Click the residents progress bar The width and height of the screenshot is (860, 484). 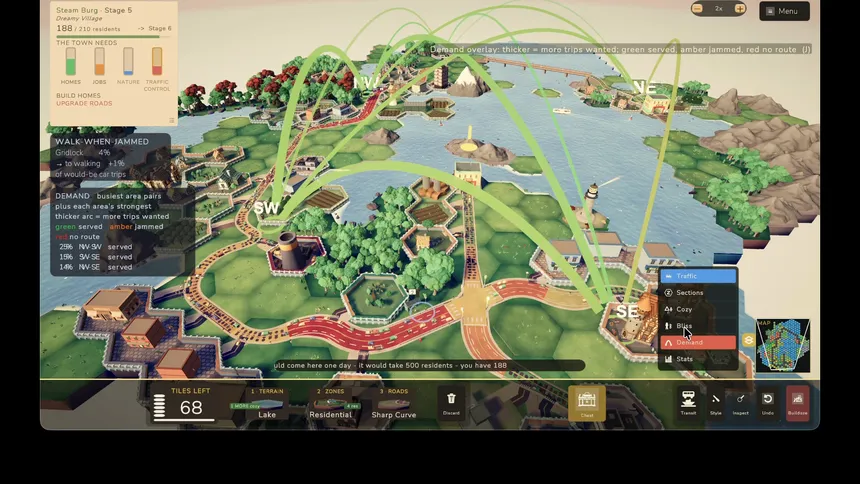[114, 37]
